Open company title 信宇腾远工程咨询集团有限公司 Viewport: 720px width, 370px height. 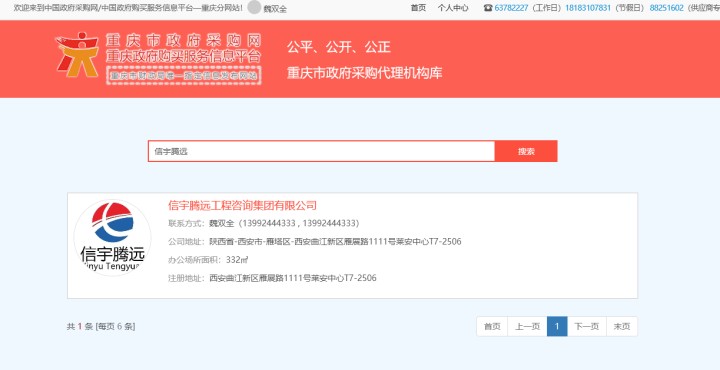tap(242, 205)
